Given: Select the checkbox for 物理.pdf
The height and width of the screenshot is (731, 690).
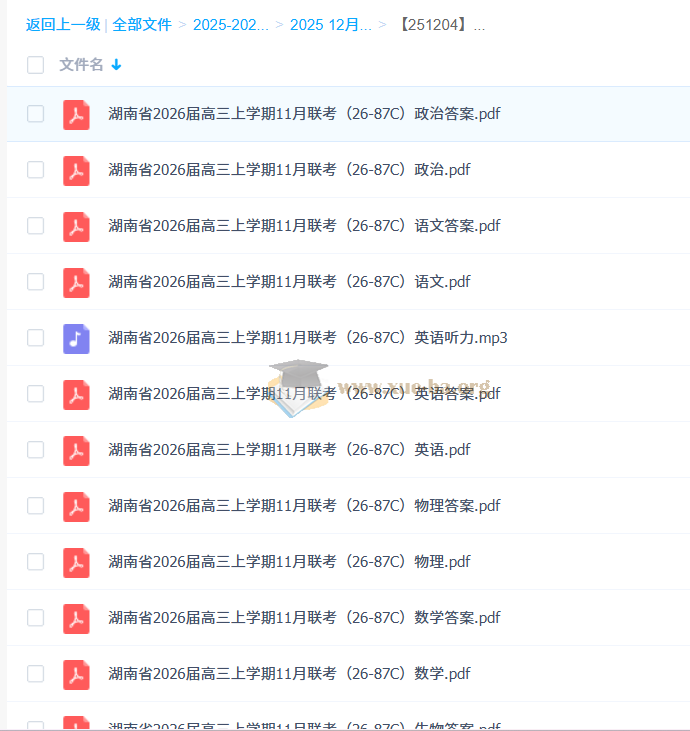Looking at the screenshot, I should [x=36, y=562].
